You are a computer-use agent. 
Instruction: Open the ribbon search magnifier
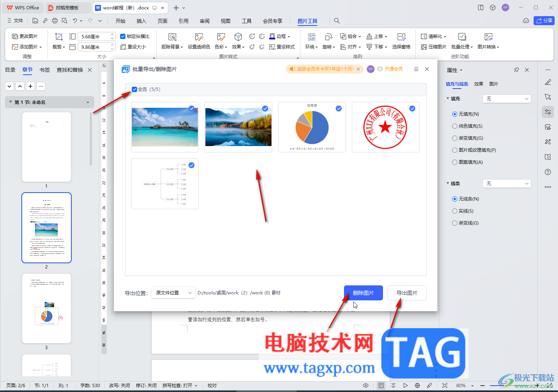pos(337,21)
